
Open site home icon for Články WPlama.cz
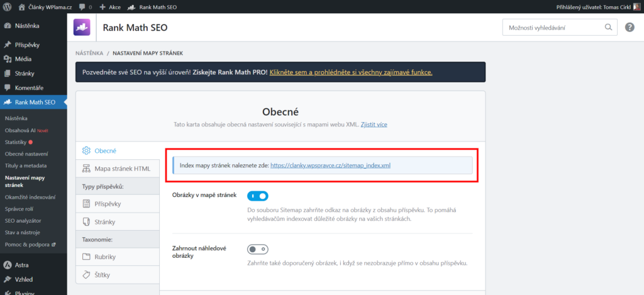[22, 7]
